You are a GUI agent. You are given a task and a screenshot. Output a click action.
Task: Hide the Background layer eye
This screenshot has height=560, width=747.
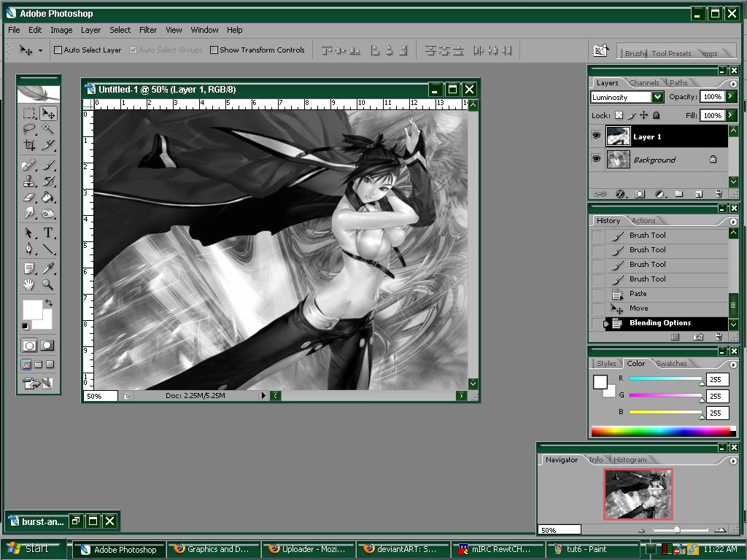596,159
